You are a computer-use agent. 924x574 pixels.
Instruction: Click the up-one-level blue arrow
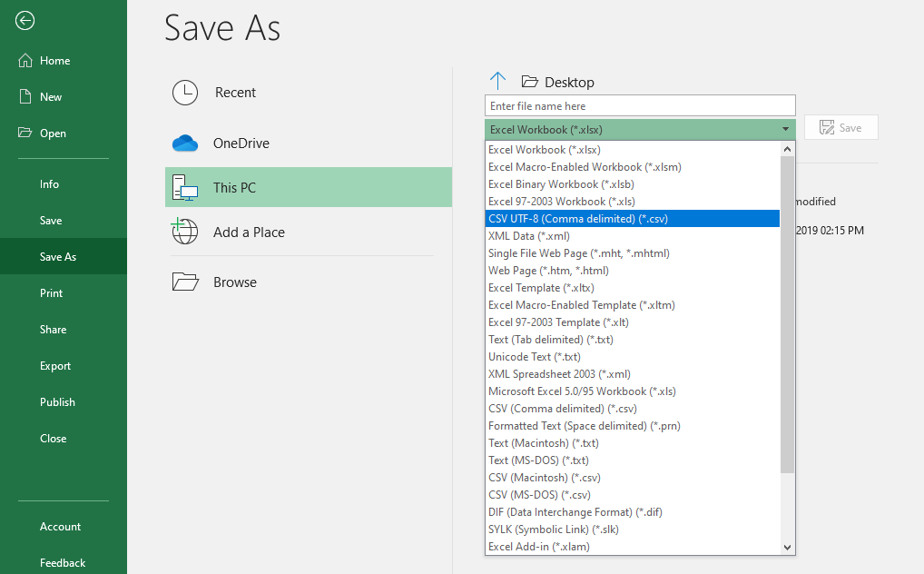coord(498,82)
